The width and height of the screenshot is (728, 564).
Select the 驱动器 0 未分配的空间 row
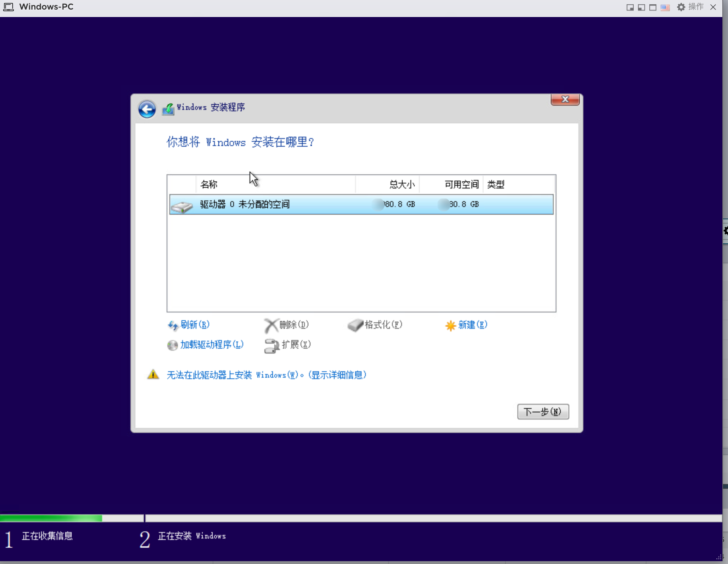point(361,204)
